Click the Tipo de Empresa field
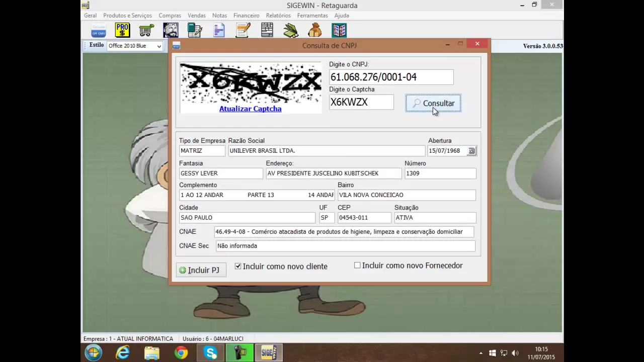The image size is (644, 362). [202, 151]
